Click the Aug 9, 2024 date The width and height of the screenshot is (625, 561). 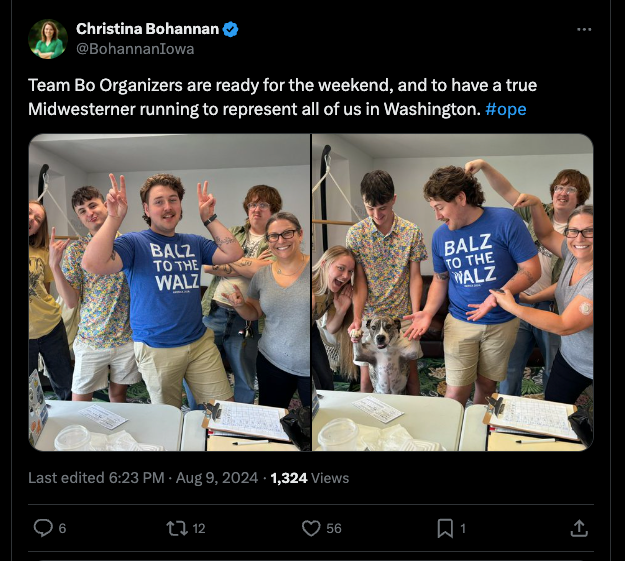click(217, 478)
